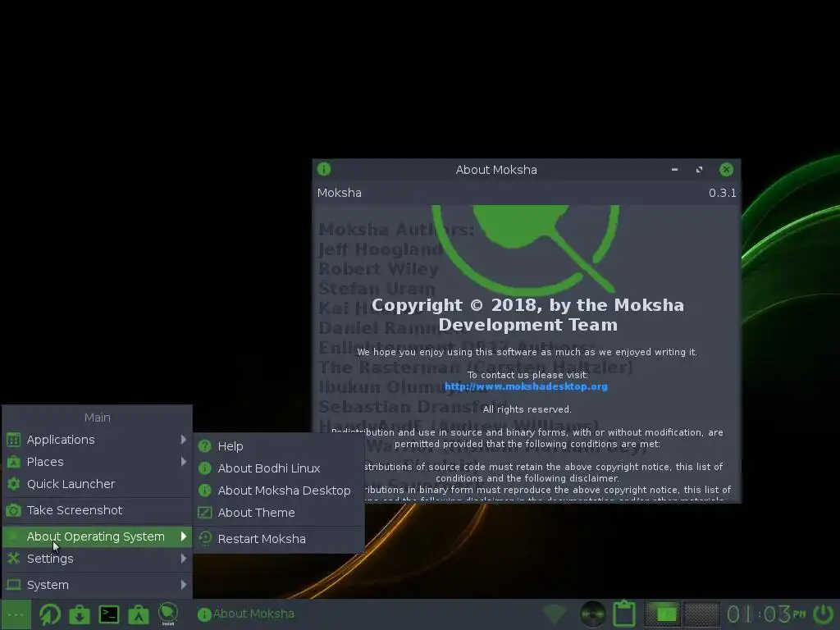Open the network wifi indicator
The width and height of the screenshot is (840, 630).
click(554, 614)
